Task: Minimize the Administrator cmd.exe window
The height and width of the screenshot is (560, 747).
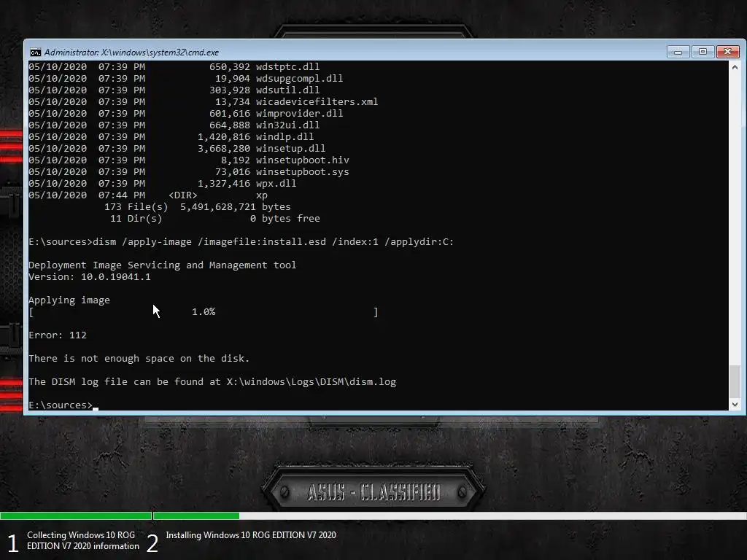Action: (x=678, y=52)
